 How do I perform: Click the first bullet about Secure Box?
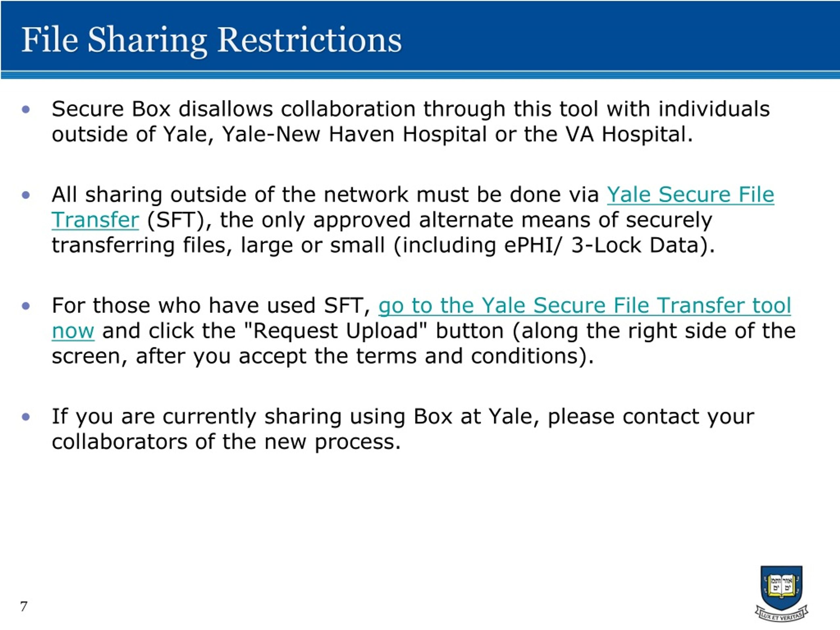coord(410,121)
